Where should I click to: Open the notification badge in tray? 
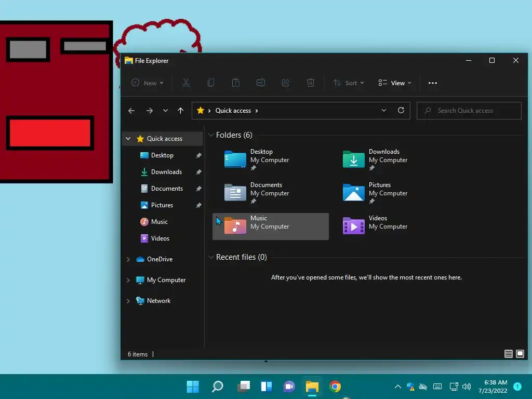pyautogui.click(x=517, y=387)
